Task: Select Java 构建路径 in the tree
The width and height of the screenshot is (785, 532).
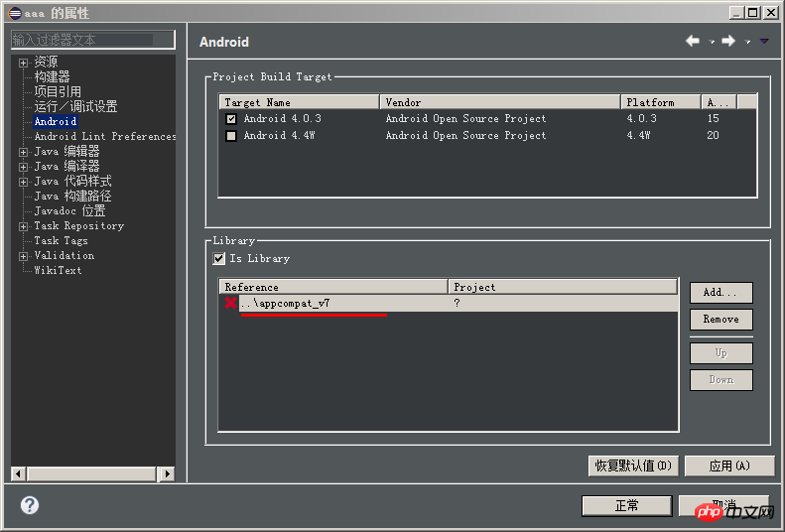Action: coord(72,196)
